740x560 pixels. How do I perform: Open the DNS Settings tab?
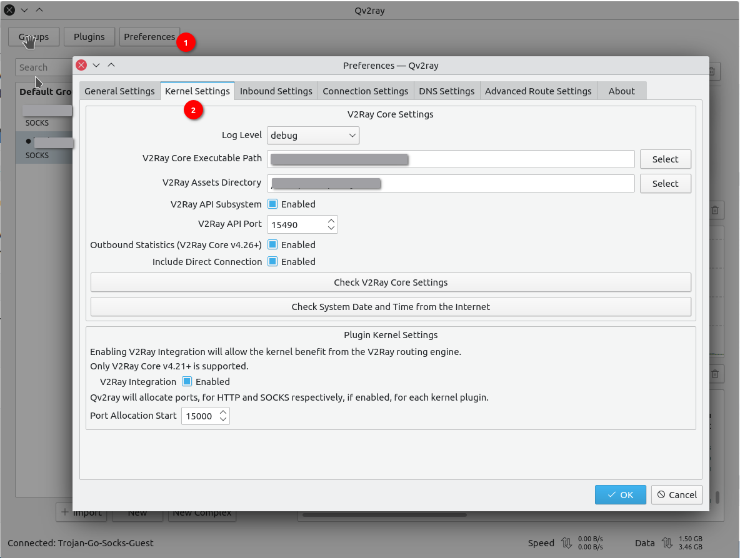(x=446, y=91)
